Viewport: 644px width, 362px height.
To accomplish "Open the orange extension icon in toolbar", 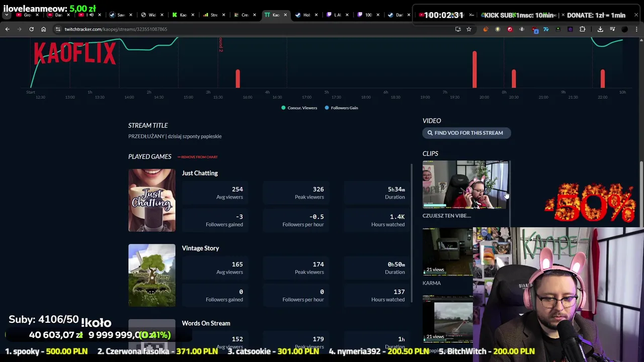I will (486, 29).
